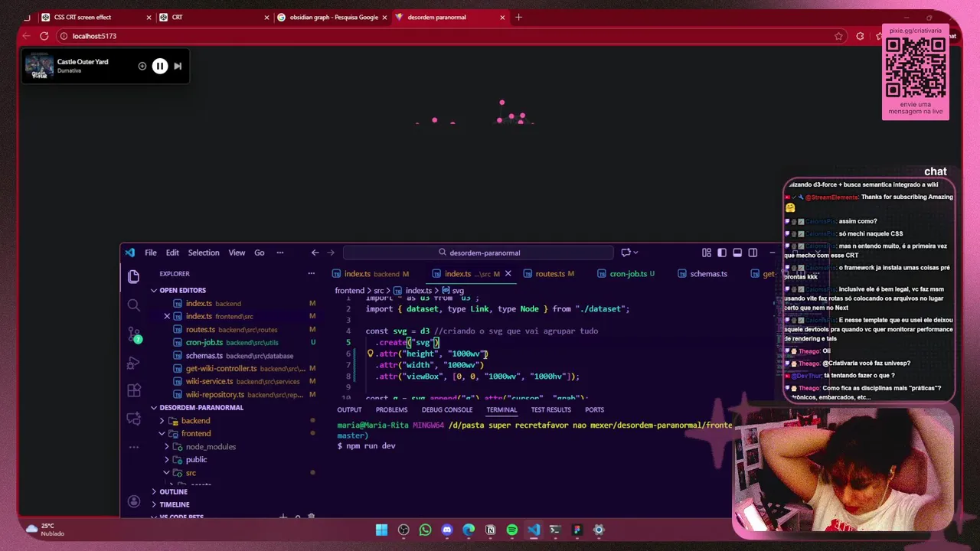Image resolution: width=980 pixels, height=551 pixels.
Task: Skip to next track in media popup
Action: [x=178, y=66]
